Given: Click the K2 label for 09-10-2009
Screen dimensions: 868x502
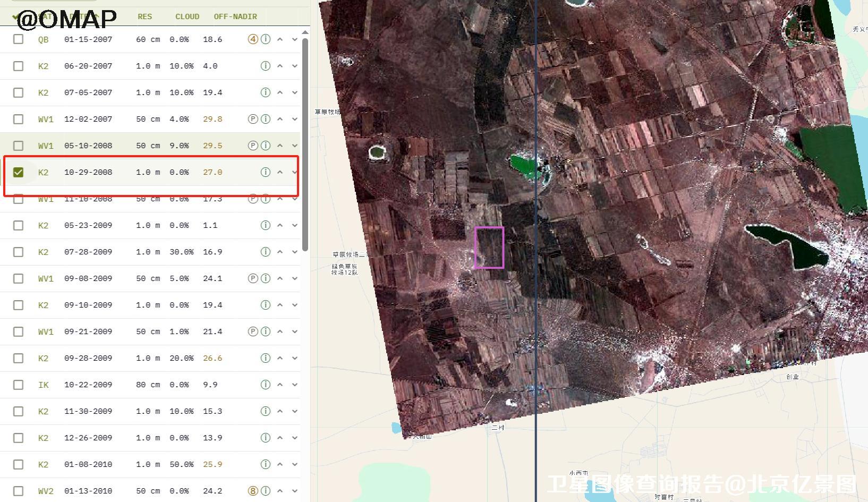Looking at the screenshot, I should pyautogui.click(x=43, y=305).
